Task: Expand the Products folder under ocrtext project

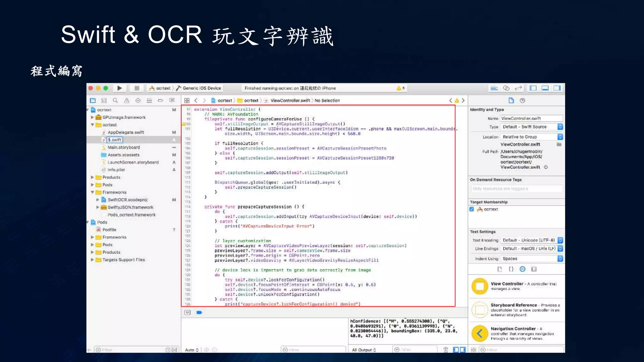Action: coord(92,177)
